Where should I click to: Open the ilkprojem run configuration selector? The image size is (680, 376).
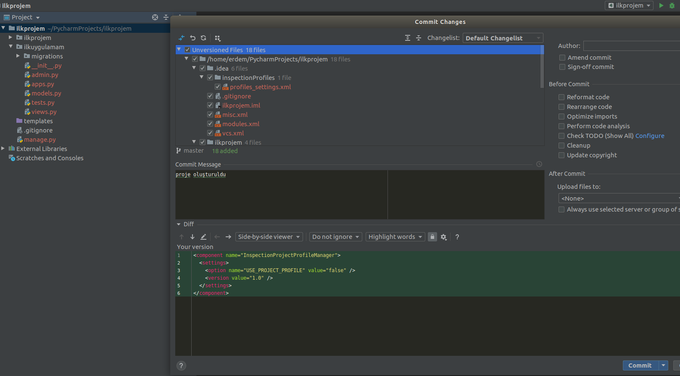coord(629,6)
